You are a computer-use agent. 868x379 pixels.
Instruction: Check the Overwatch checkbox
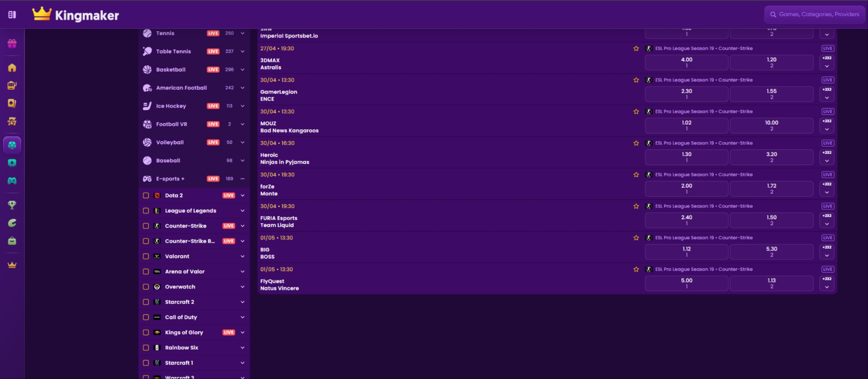(146, 287)
